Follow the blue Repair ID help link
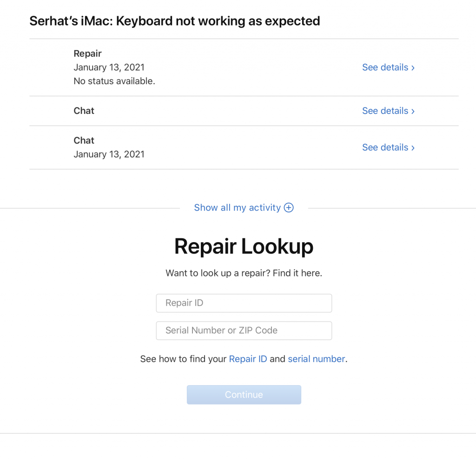This screenshot has height=460, width=476. tap(248, 359)
